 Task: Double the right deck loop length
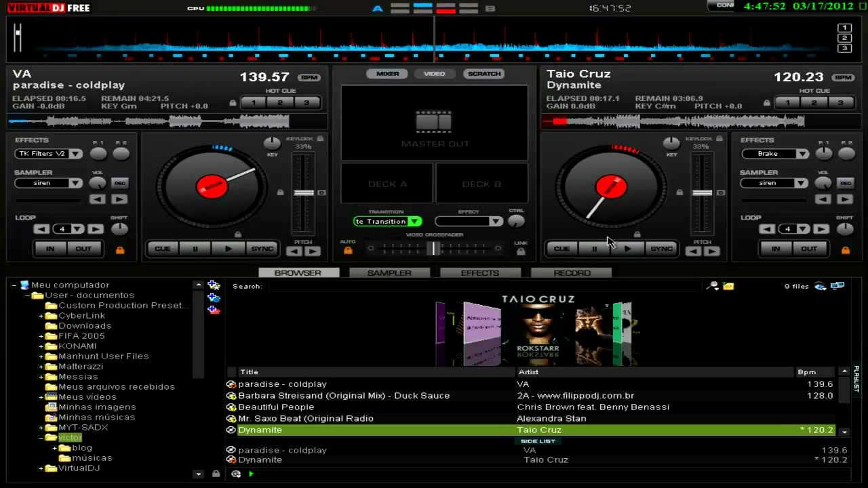pyautogui.click(x=821, y=229)
